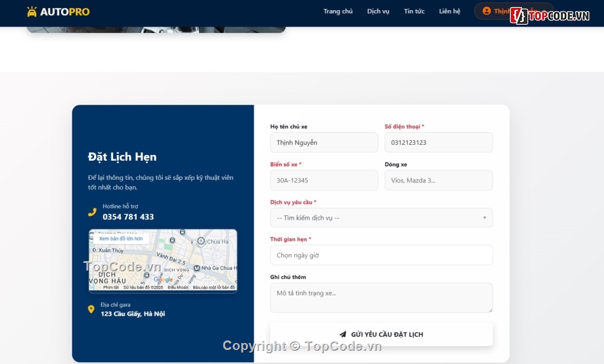This screenshot has width=604, height=364.
Task: Click the embedded Google map thumbnail
Action: [163, 260]
